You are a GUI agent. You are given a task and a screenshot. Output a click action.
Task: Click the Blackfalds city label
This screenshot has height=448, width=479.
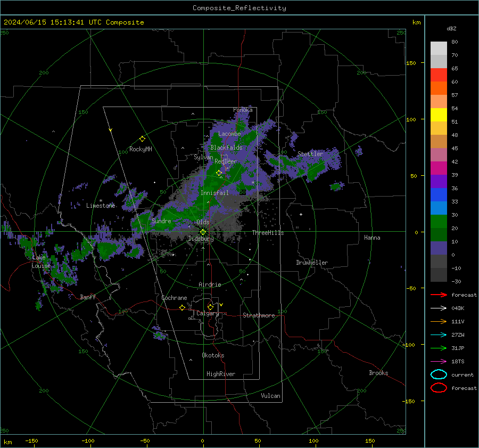pyautogui.click(x=226, y=148)
